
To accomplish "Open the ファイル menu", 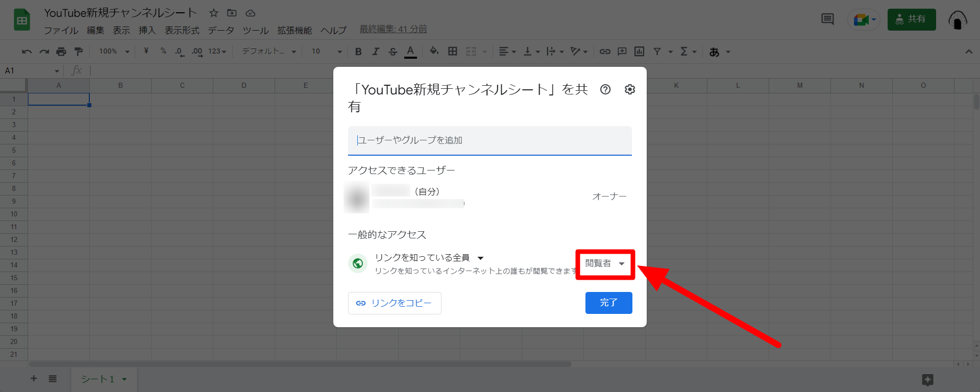I will click(61, 31).
